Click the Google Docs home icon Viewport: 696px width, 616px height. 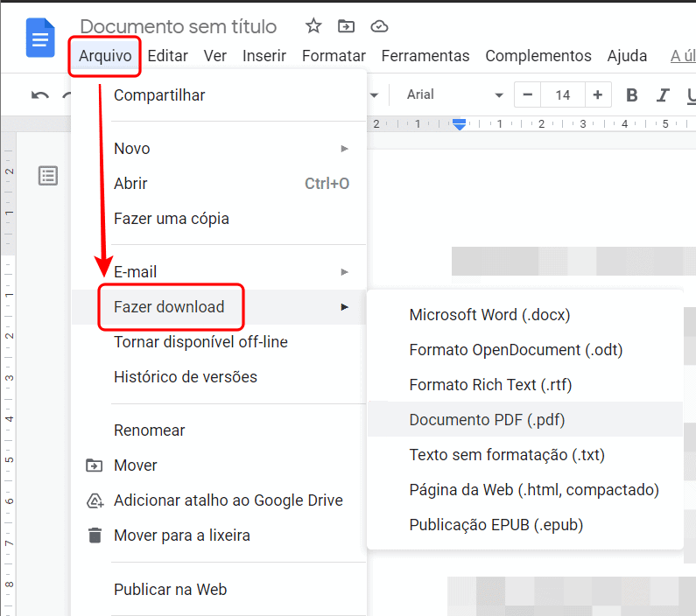point(40,38)
